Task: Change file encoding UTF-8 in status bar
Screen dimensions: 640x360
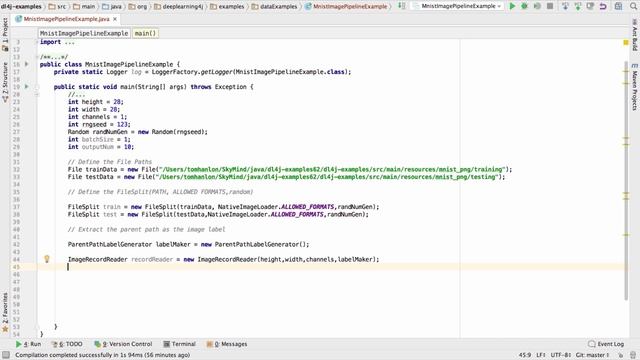Action: [x=561, y=355]
